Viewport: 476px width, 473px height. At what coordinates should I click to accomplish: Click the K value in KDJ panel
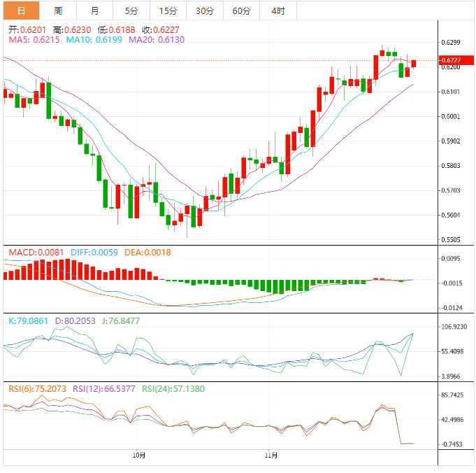(x=29, y=320)
